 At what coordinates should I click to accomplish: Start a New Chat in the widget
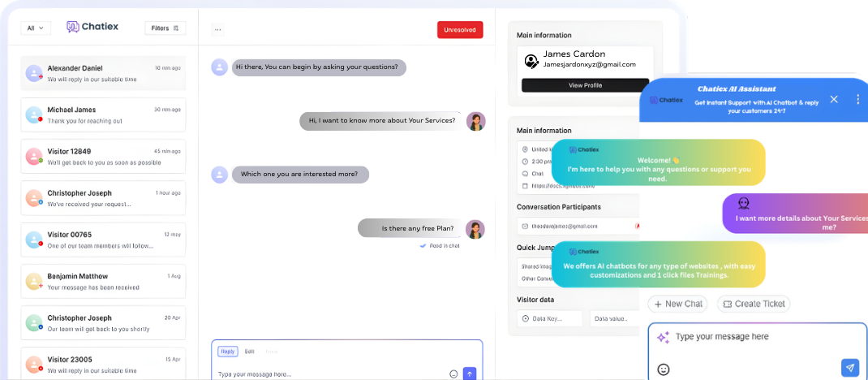click(x=678, y=304)
